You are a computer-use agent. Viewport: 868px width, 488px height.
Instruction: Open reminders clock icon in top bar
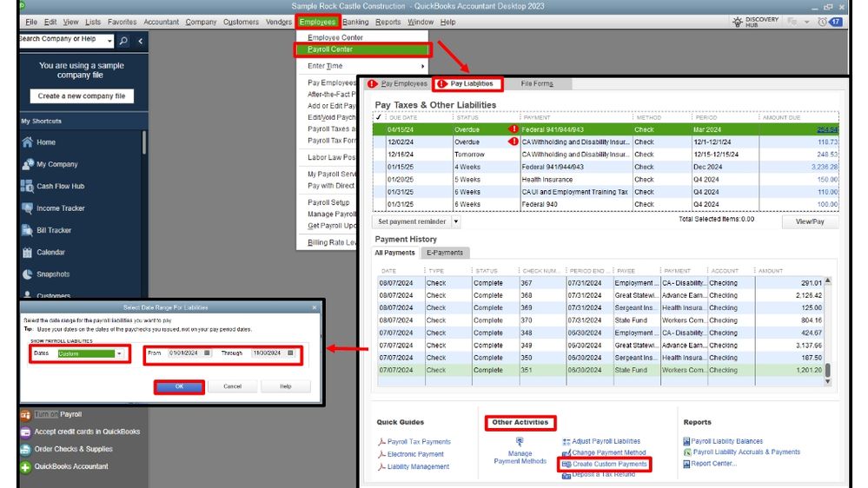(x=823, y=22)
